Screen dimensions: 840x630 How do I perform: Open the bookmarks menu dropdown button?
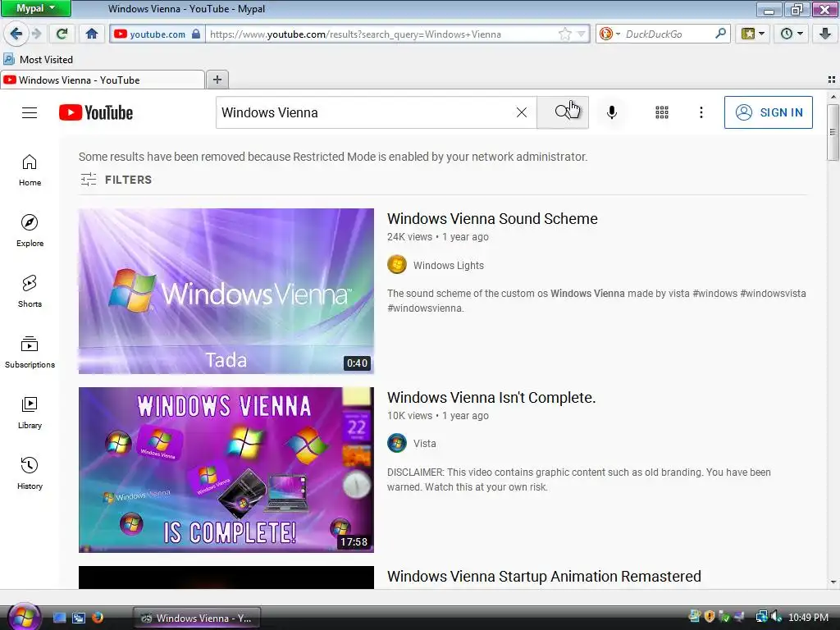753,34
